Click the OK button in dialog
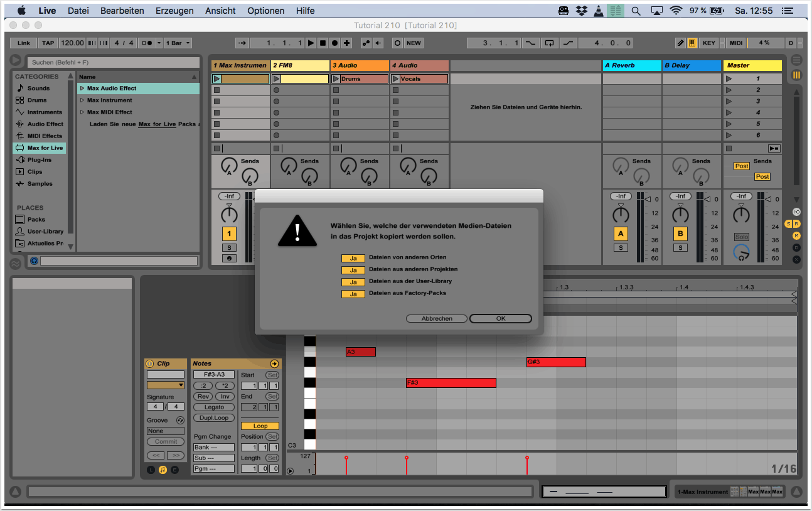Image resolution: width=812 pixels, height=511 pixels. pos(500,318)
